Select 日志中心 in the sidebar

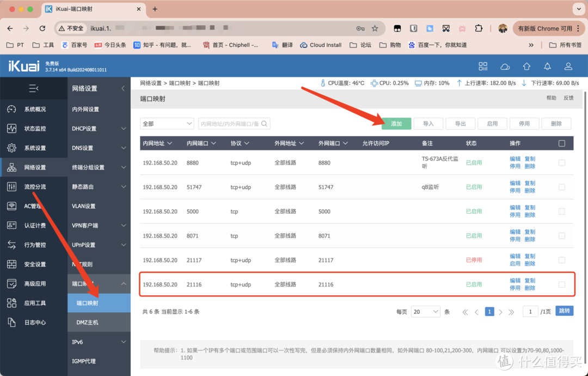pyautogui.click(x=34, y=322)
